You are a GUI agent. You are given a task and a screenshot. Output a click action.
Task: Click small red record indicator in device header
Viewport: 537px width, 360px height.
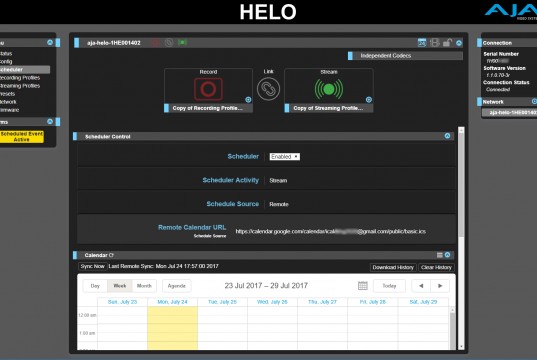point(156,42)
